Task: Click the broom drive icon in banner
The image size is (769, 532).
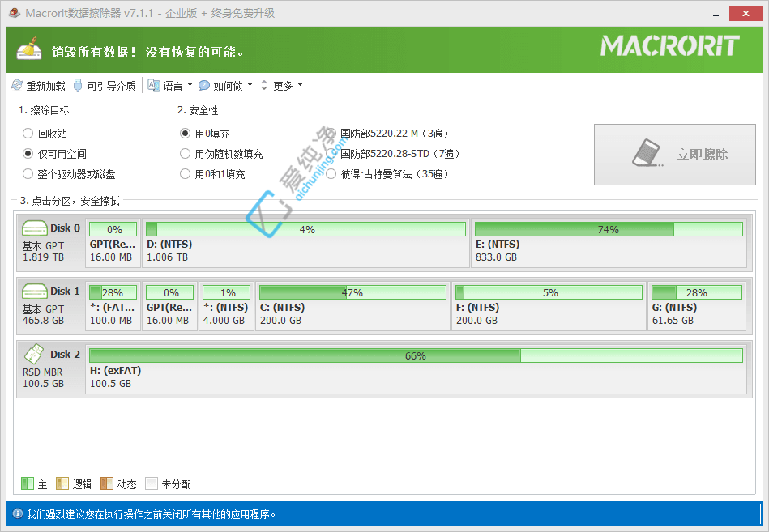Action: [29, 49]
